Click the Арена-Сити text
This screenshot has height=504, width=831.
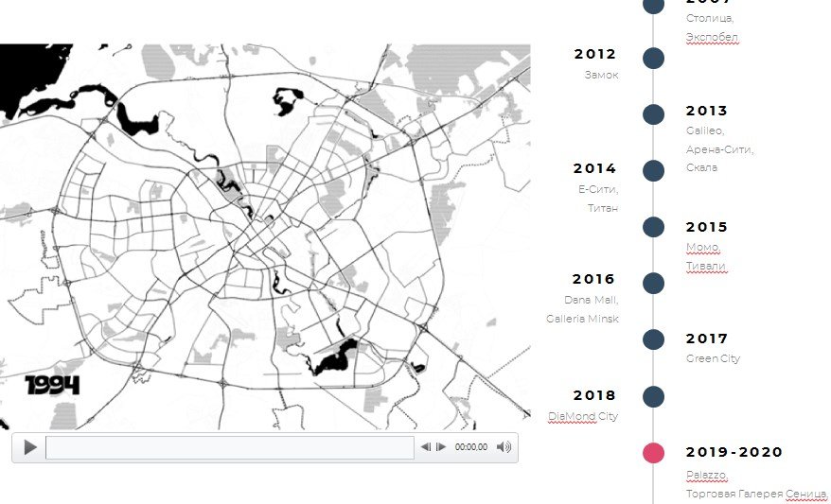(x=719, y=149)
